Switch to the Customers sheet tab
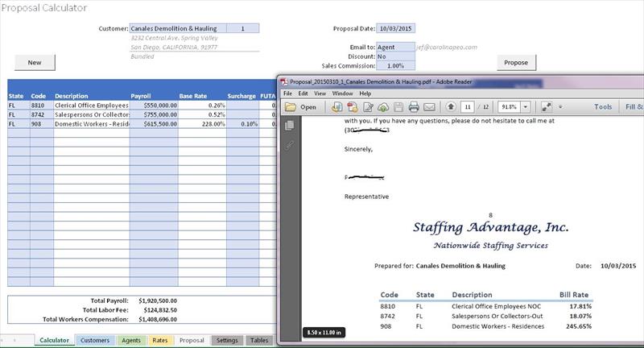This screenshot has width=644, height=348. pos(95,340)
